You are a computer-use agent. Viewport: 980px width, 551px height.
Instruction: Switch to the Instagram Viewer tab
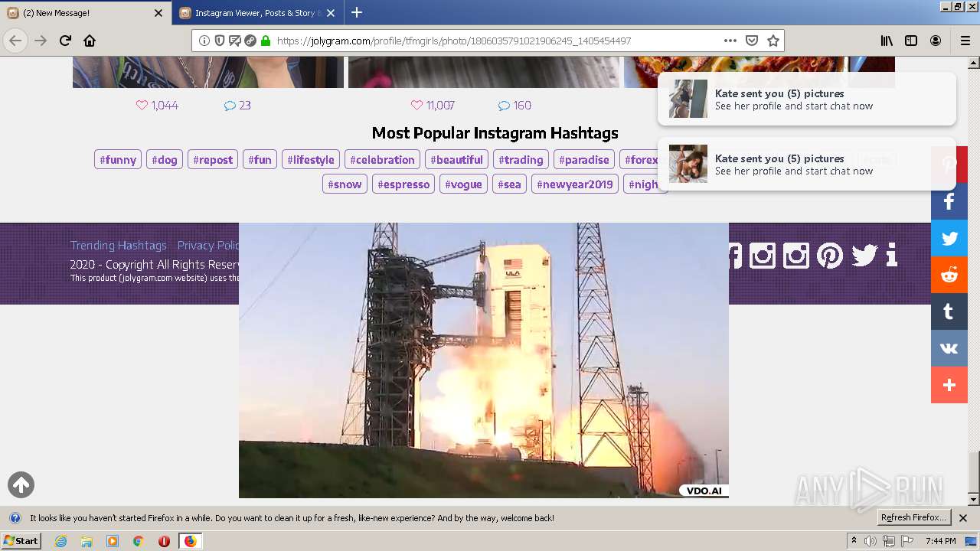point(258,13)
